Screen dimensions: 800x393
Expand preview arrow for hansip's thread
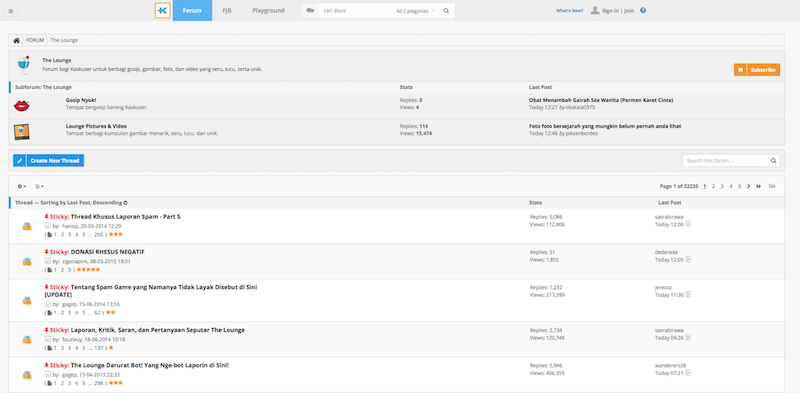48,226
